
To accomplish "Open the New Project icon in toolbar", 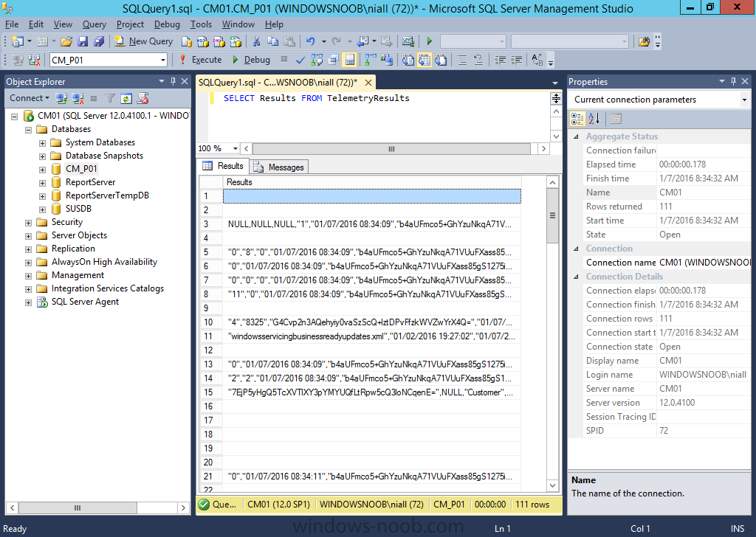I will [x=18, y=41].
